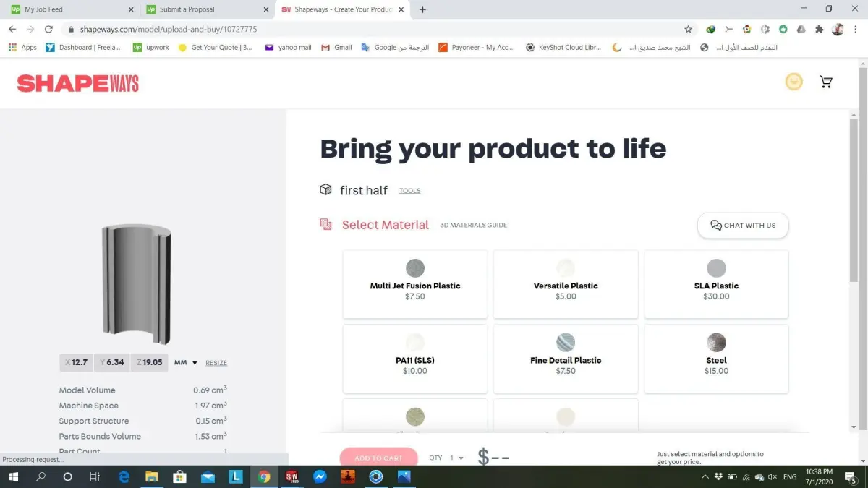Open Mail app from taskbar
Screen dimensions: 868x488
(208, 477)
